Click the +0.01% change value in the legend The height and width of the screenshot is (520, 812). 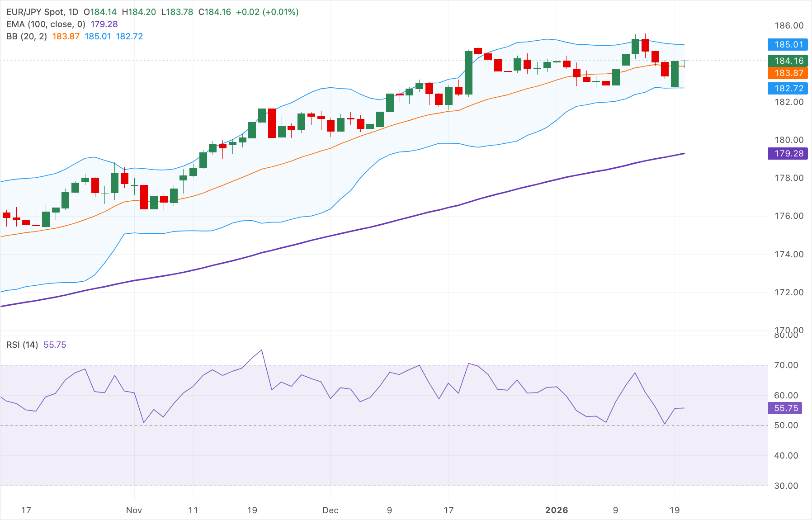coord(279,12)
